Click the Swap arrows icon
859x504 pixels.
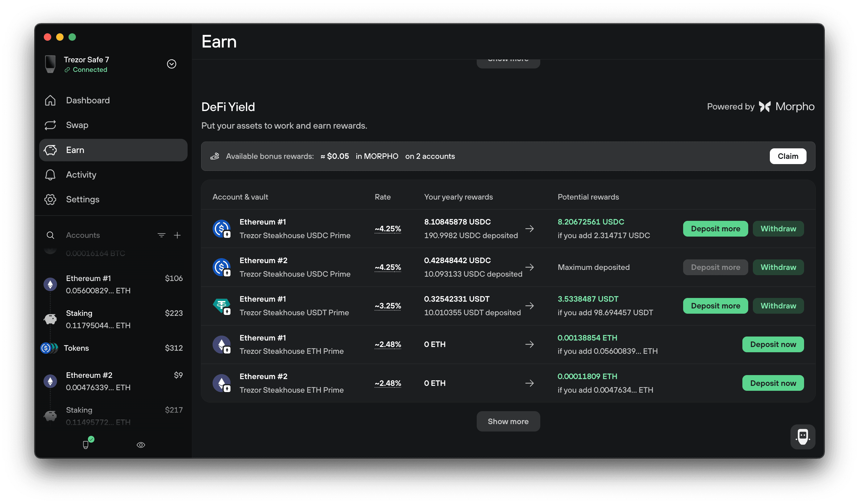50,125
